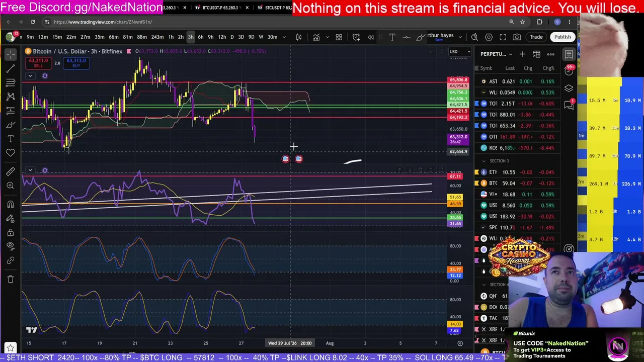Toggle hide all drawings eye icon
The height and width of the screenshot is (362, 644).
[11, 246]
